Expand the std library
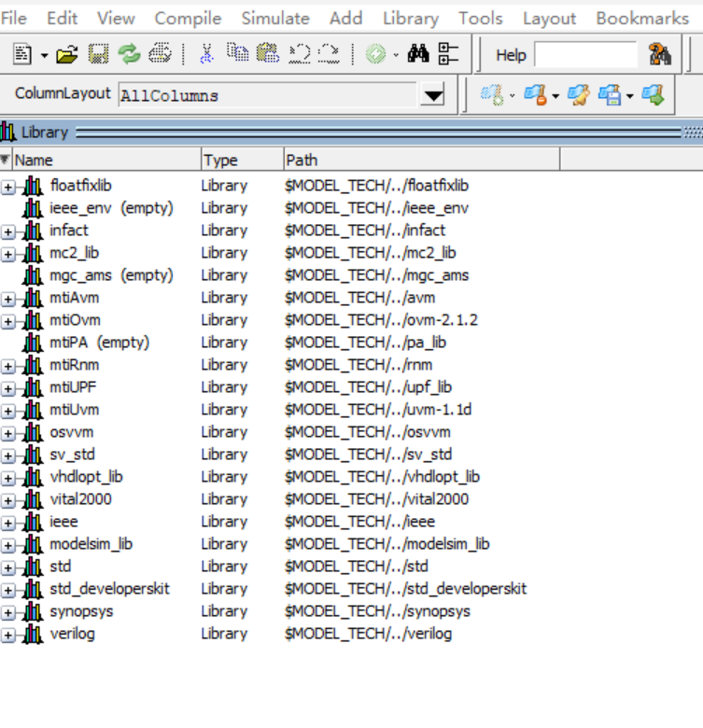Image resolution: width=703 pixels, height=728 pixels. point(7,567)
